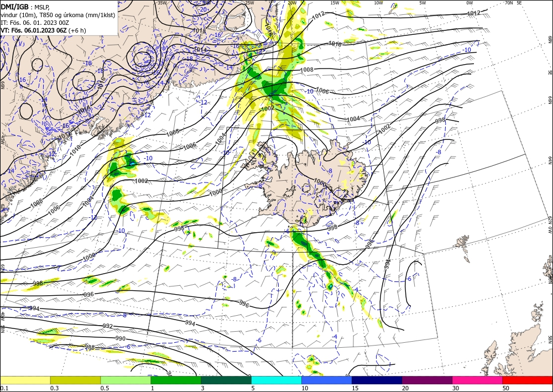Click the purple 20–30 legend swatch
The height and width of the screenshot is (392, 553).
[427, 380]
